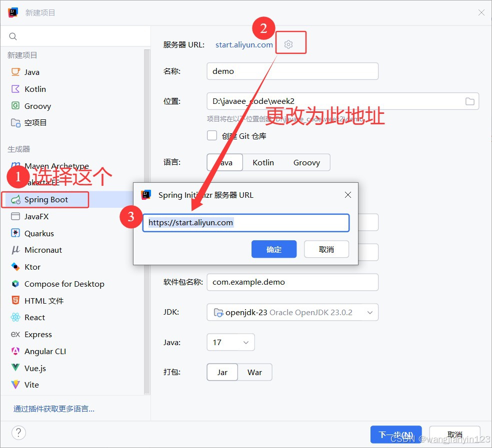
Task: Select War packaging option
Action: 254,372
